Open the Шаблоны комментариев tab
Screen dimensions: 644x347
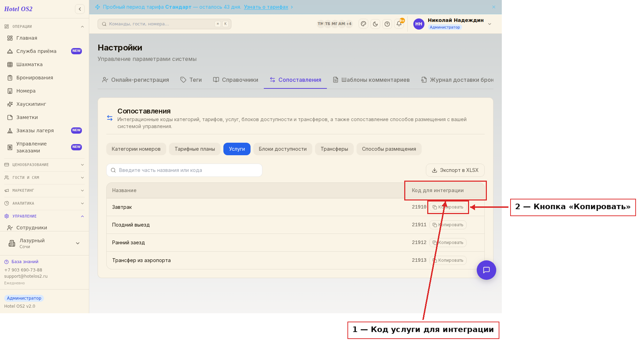tap(371, 80)
